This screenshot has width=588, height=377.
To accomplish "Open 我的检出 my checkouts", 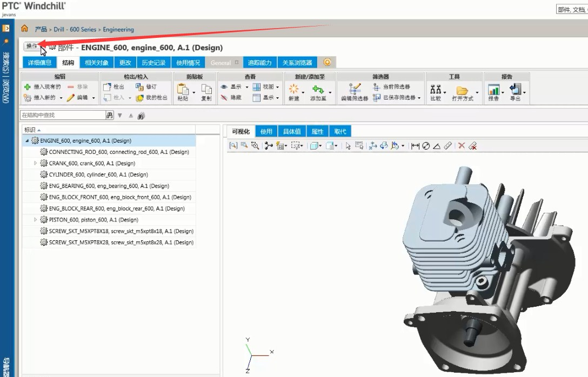I will point(152,98).
